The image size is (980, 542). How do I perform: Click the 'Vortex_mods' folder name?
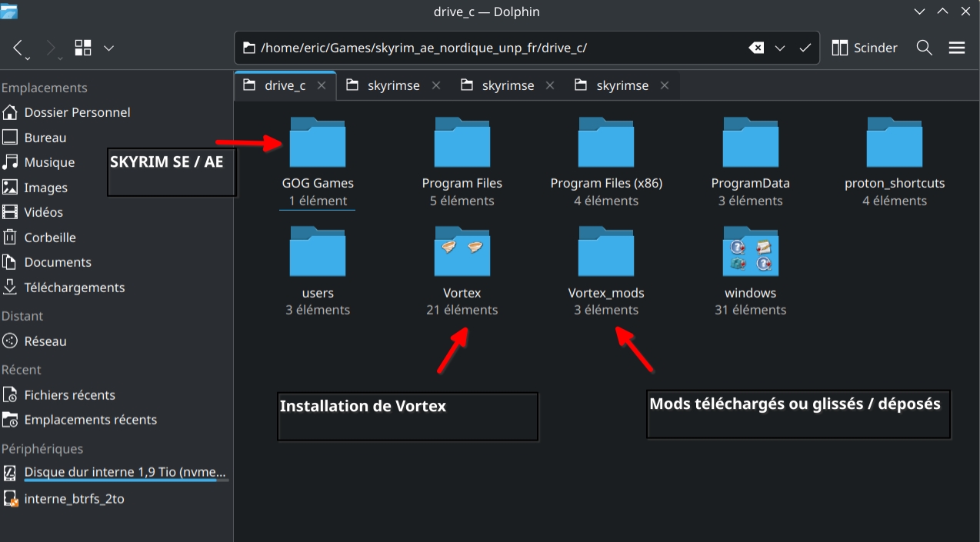(606, 293)
